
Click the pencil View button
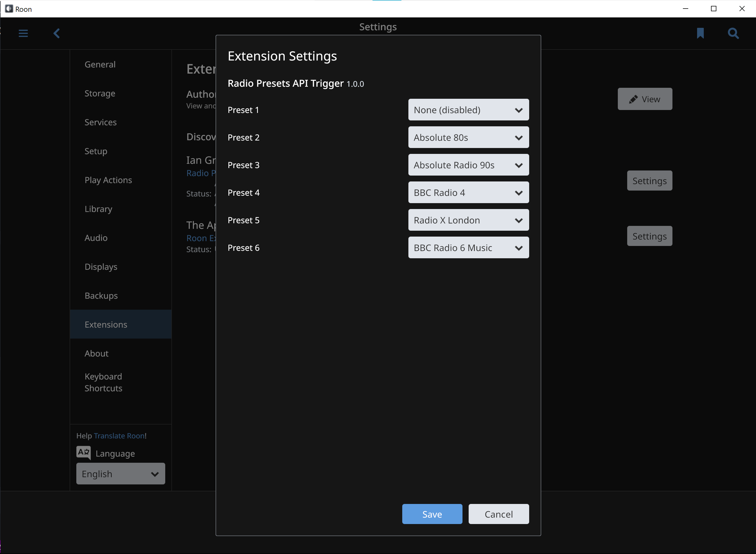[x=645, y=99]
